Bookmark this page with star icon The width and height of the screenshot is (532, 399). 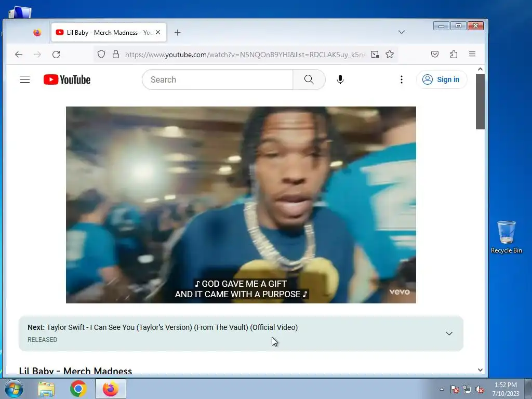tap(390, 54)
